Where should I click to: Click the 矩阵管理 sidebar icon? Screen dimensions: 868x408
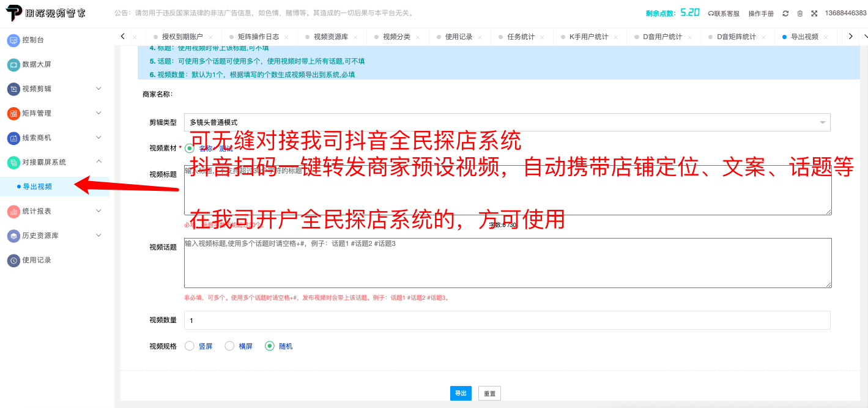coord(13,113)
